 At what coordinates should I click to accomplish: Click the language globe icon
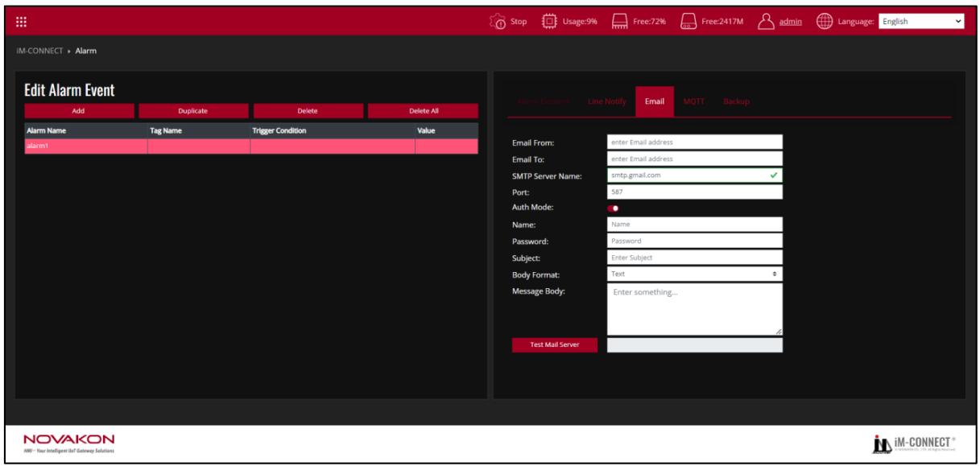pos(825,22)
